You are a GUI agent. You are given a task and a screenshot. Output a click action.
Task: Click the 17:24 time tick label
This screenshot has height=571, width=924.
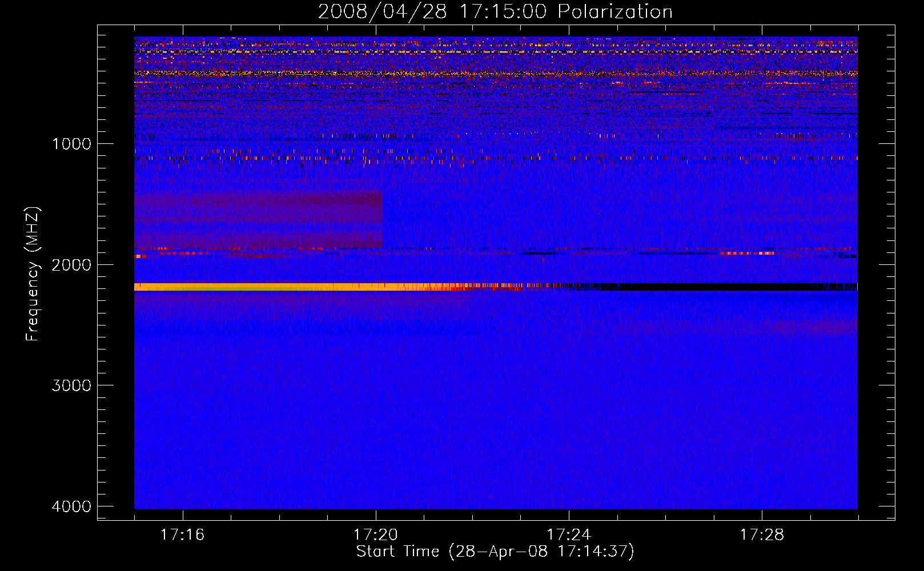(x=569, y=534)
